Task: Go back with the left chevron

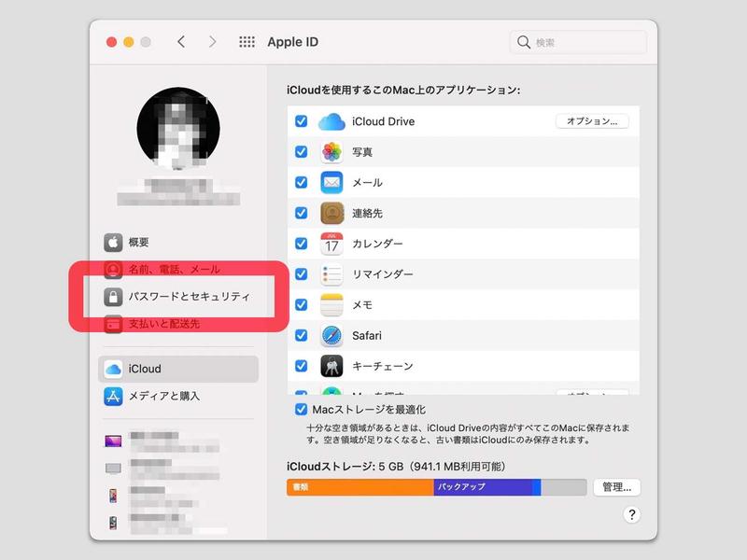Action: point(181,42)
